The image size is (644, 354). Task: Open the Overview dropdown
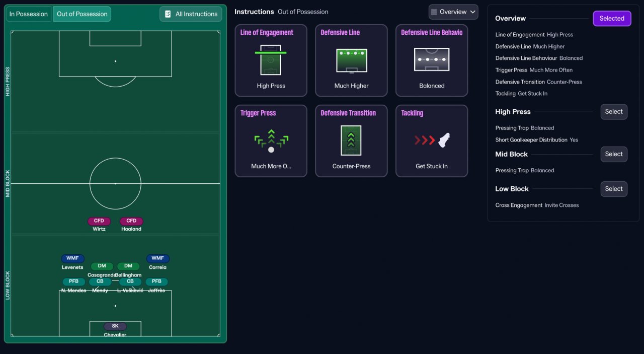click(453, 12)
